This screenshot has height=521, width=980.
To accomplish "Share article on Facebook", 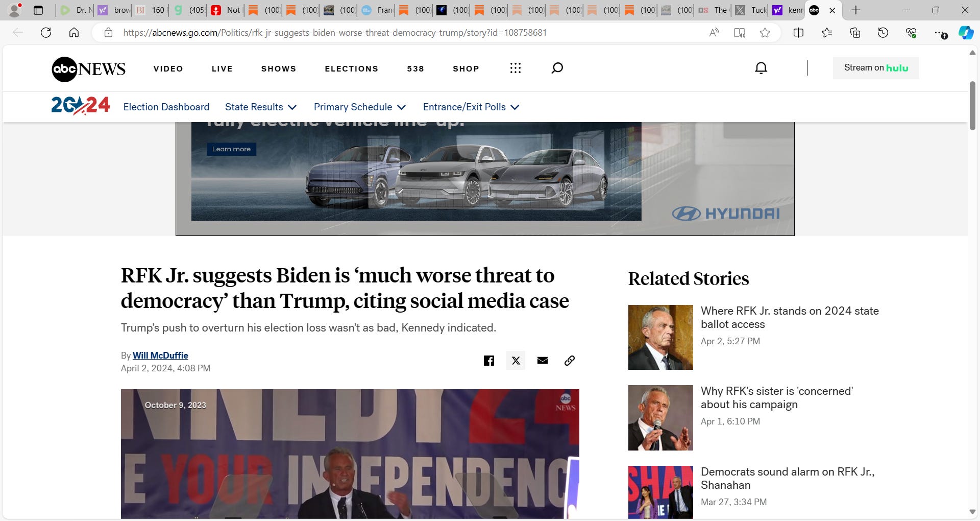I will (x=489, y=361).
